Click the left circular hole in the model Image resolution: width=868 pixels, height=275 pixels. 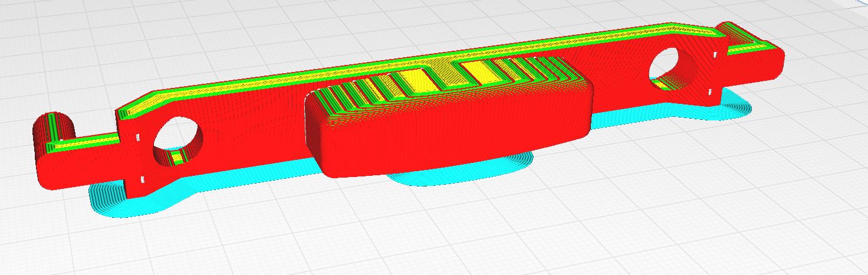click(x=178, y=140)
